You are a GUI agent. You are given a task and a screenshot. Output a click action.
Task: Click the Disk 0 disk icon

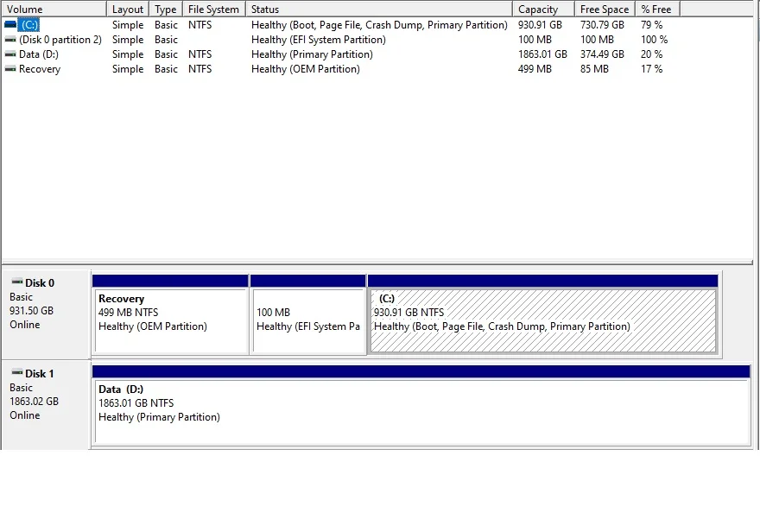click(x=17, y=282)
